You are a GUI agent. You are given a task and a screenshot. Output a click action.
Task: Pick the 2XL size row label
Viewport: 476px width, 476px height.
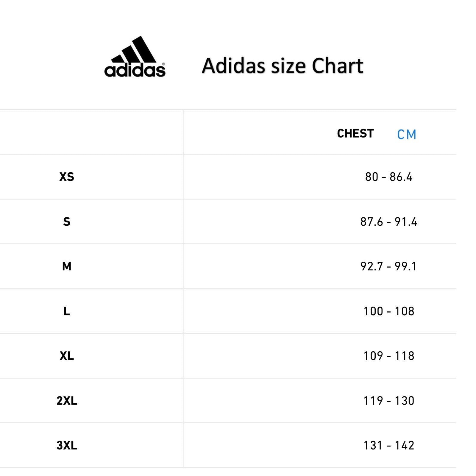[67, 401]
